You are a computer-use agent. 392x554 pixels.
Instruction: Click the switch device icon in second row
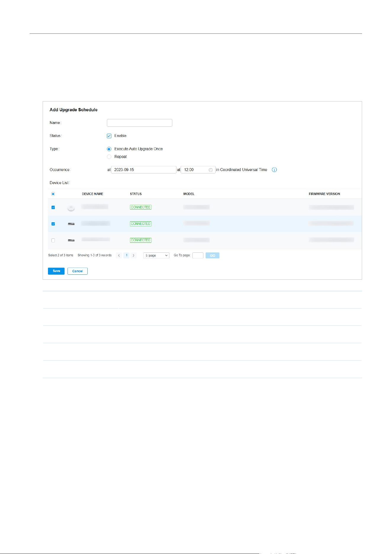click(71, 224)
